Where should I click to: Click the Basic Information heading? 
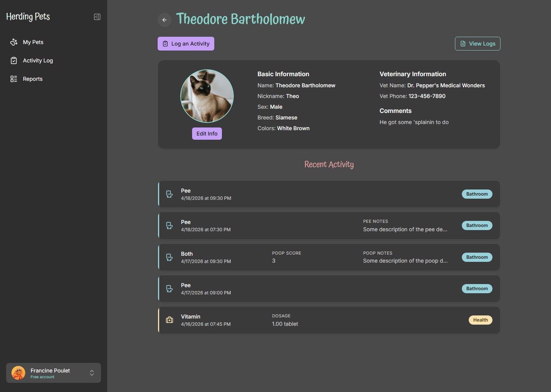[x=283, y=74]
